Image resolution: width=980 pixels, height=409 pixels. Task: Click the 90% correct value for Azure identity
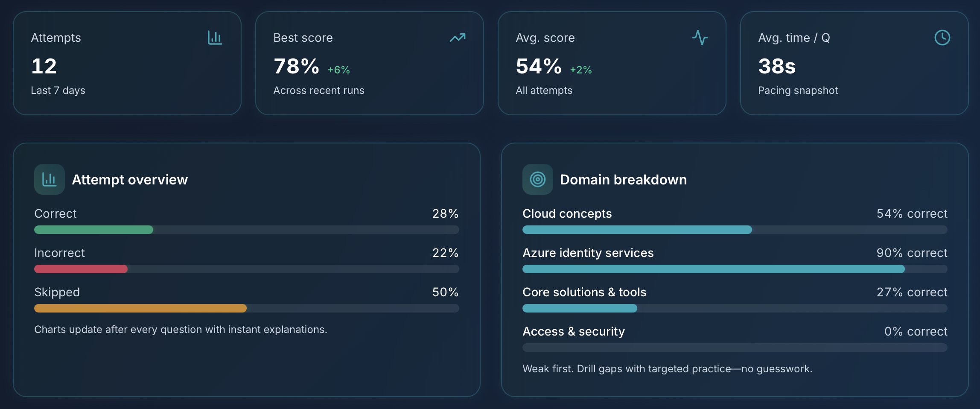pyautogui.click(x=912, y=253)
